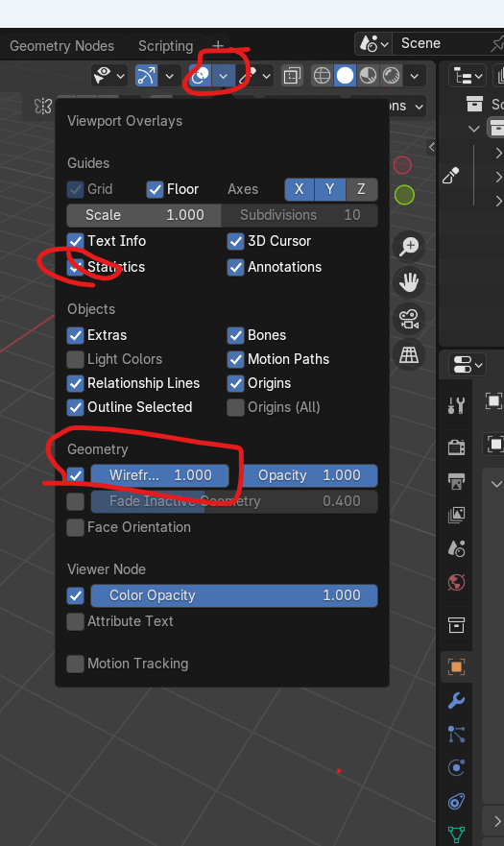Uncheck the Text Info checkbox
The height and width of the screenshot is (846, 504).
pyautogui.click(x=76, y=241)
